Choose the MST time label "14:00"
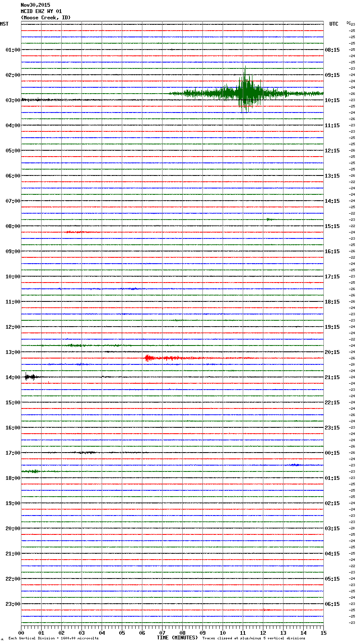 13,377
